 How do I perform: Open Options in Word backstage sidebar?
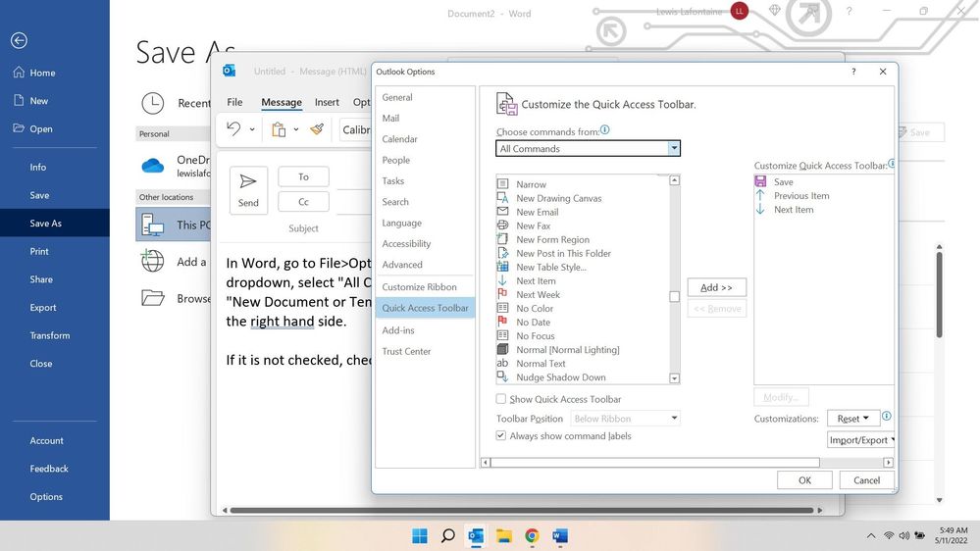pos(46,496)
